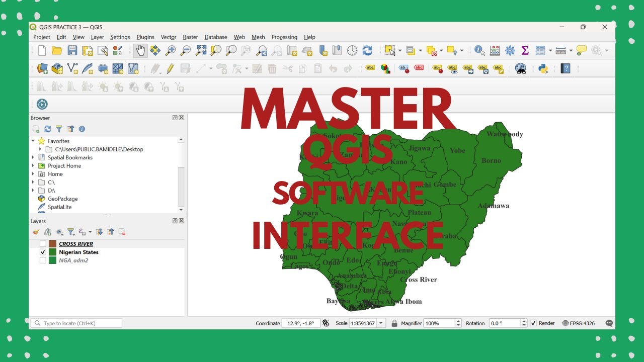
Task: Save project using the floppy disk icon
Action: pyautogui.click(x=72, y=50)
